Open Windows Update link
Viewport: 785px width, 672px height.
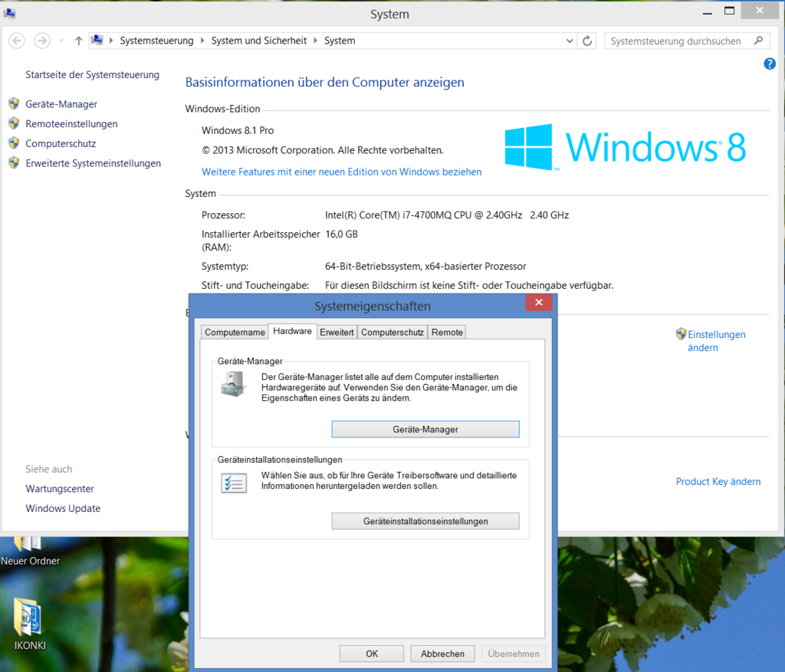pos(63,508)
